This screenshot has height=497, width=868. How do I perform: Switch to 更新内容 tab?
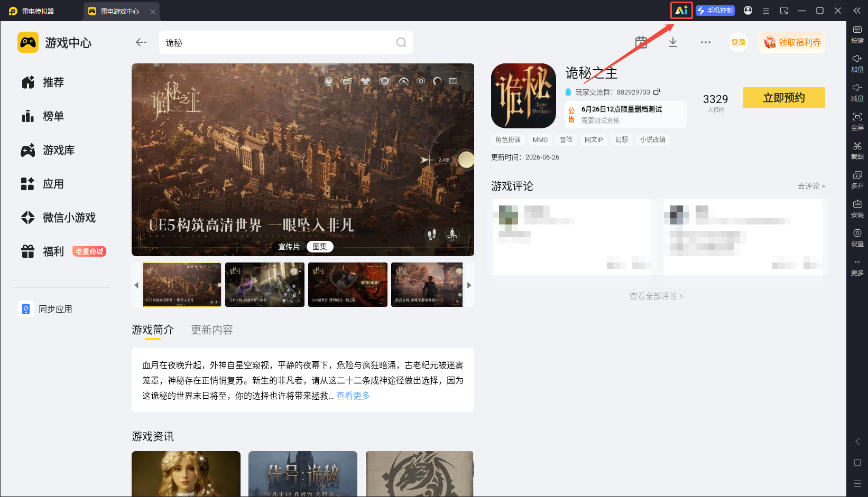coord(212,330)
